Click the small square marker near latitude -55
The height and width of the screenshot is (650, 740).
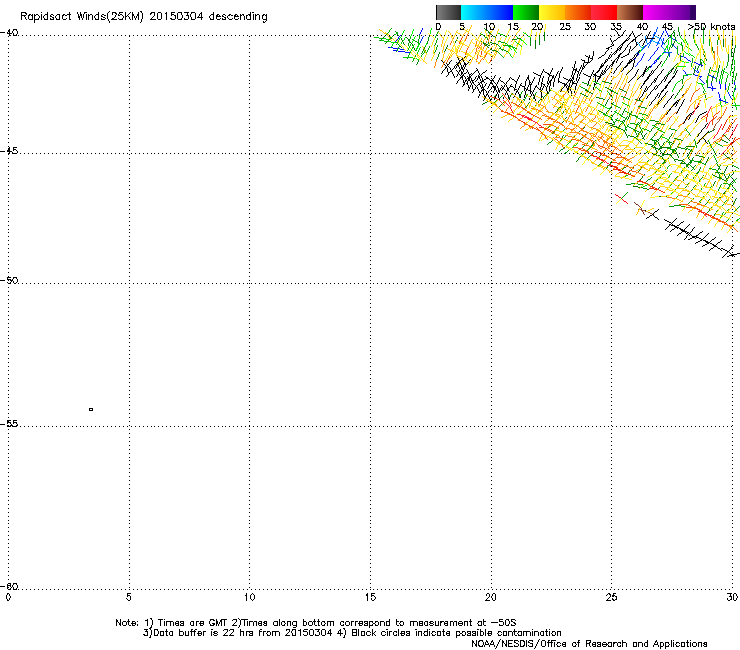click(91, 409)
